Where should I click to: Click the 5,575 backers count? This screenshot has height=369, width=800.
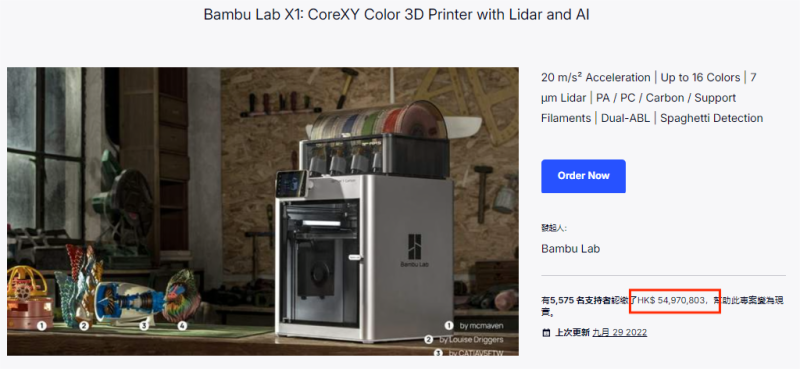pyautogui.click(x=562, y=300)
